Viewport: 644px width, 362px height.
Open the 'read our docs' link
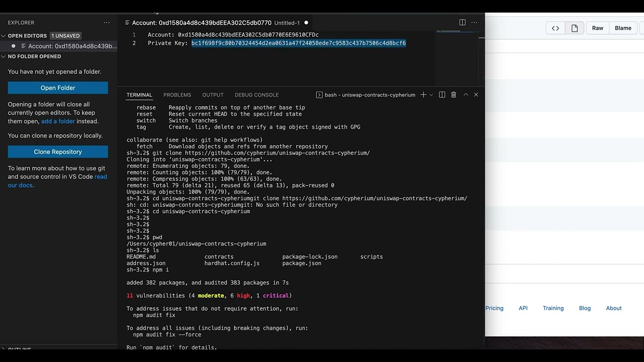(57, 181)
